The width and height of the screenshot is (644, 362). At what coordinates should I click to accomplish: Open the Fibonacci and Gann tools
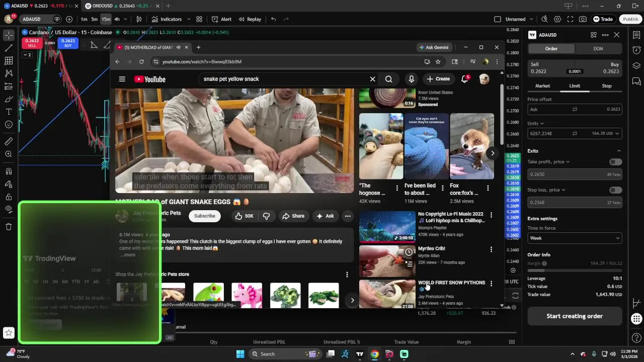point(9,61)
